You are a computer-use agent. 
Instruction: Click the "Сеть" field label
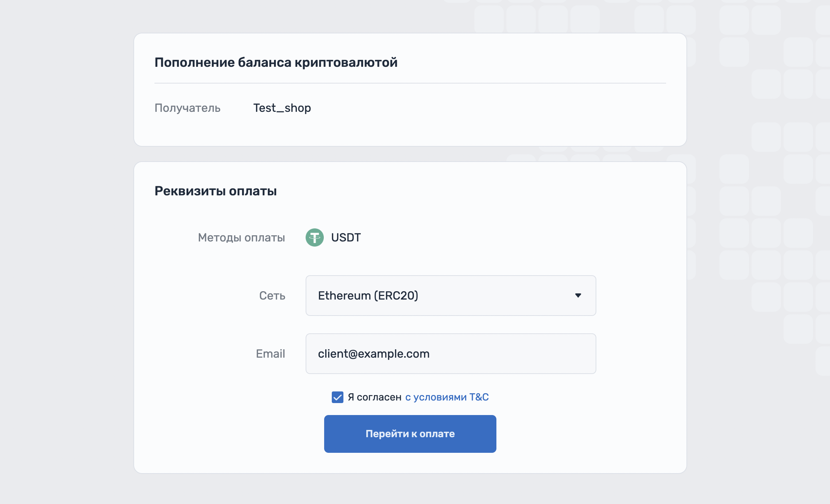click(272, 296)
